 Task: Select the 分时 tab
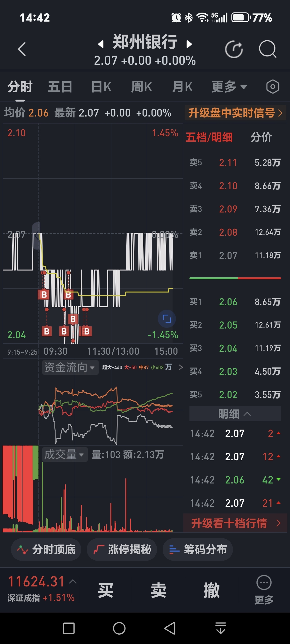(x=20, y=87)
